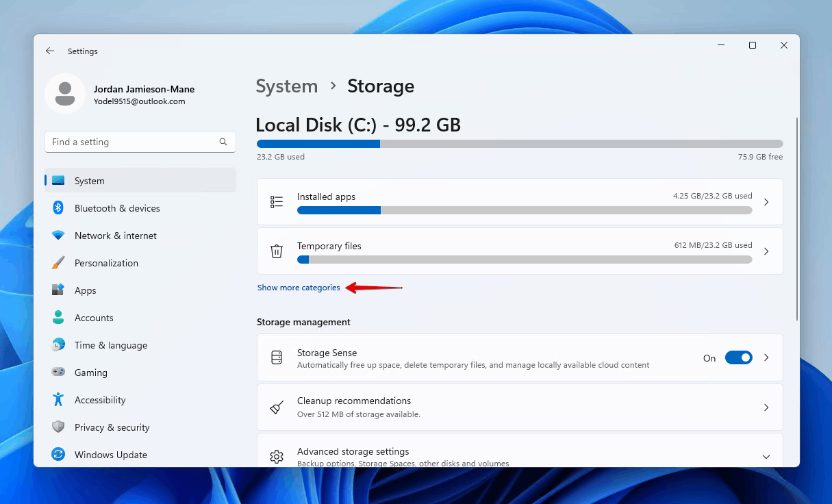Click the Find a setting search box
Image resolution: width=832 pixels, height=504 pixels.
[x=134, y=142]
